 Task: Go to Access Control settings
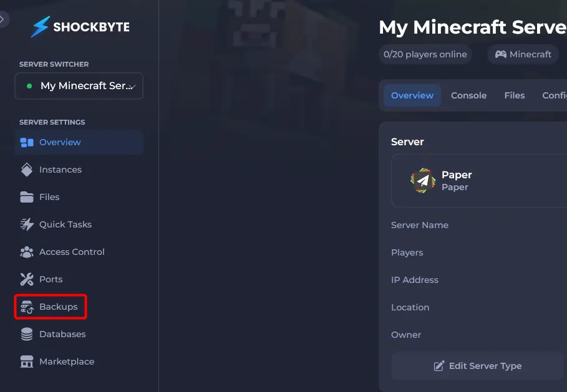click(x=79, y=252)
